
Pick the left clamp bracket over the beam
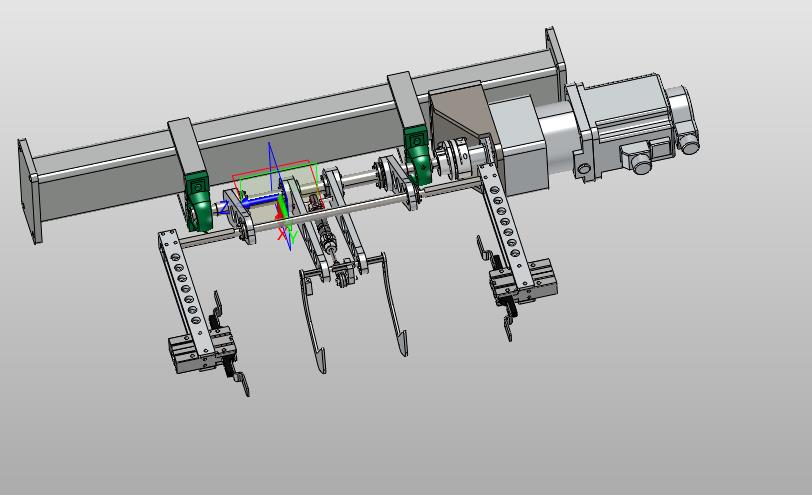coord(186,148)
